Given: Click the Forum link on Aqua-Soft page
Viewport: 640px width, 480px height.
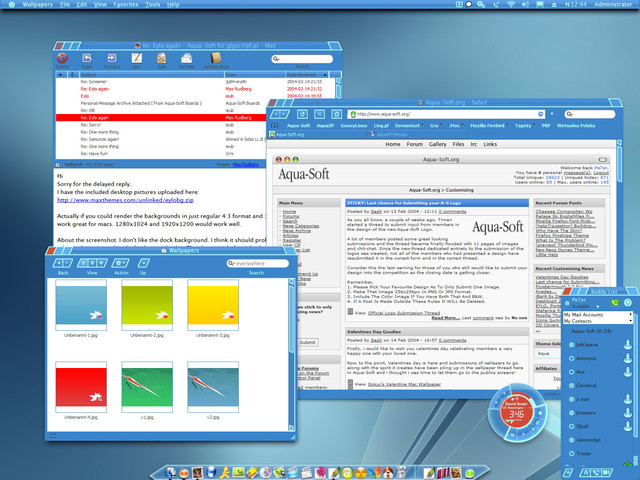Looking at the screenshot, I should point(415,144).
